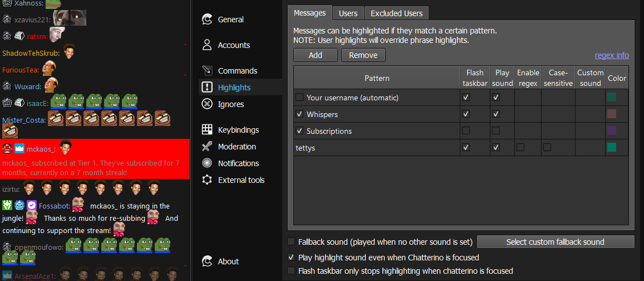Go to the Keybindings settings page

pos(238,130)
